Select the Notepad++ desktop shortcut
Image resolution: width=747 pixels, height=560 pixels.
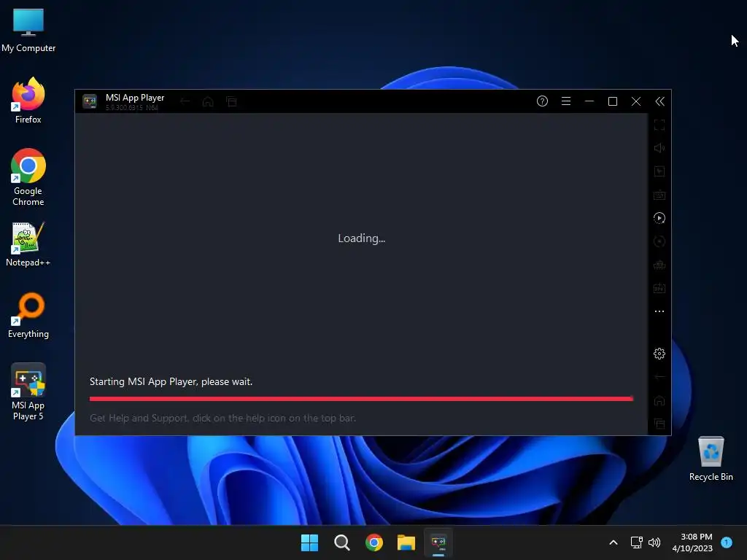pos(28,244)
